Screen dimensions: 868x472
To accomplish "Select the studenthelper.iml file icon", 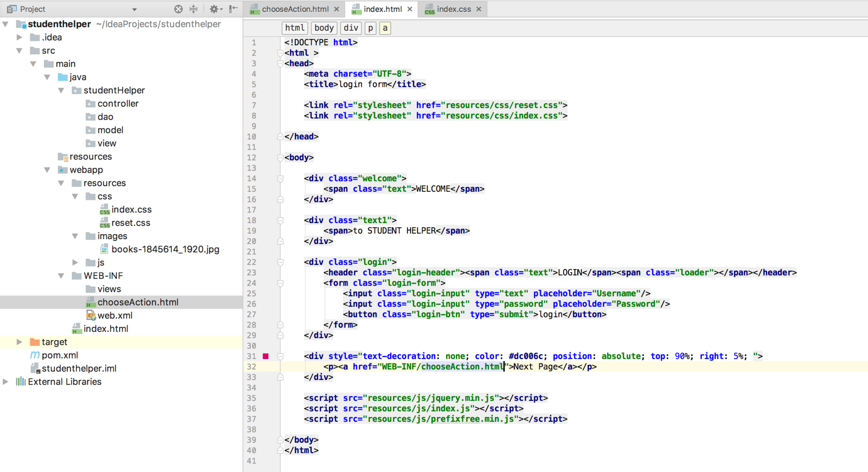I will tap(35, 368).
